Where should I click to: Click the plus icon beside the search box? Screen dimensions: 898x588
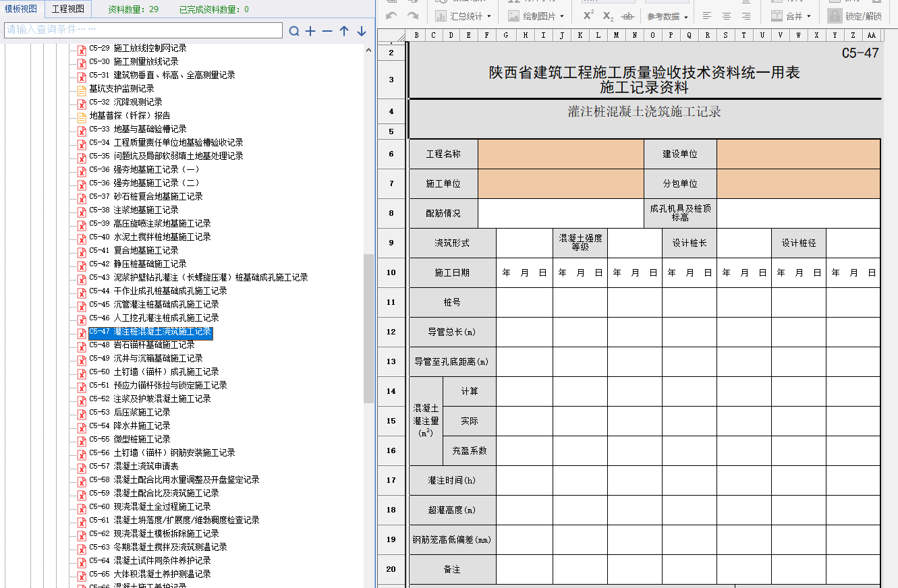pos(310,31)
